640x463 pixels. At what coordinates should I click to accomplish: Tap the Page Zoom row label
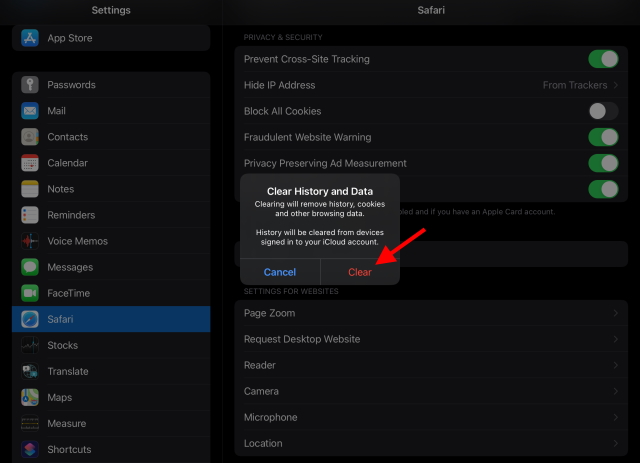pos(269,313)
